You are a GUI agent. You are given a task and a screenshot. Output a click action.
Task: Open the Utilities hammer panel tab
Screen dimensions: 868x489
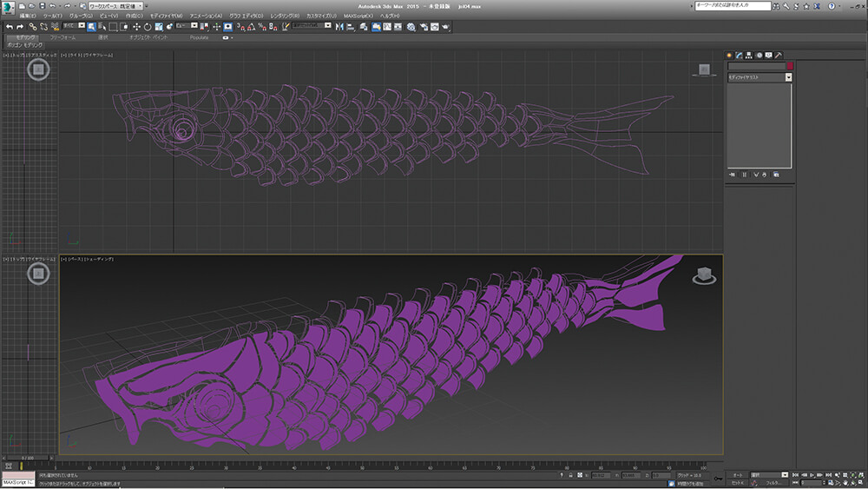tap(779, 56)
